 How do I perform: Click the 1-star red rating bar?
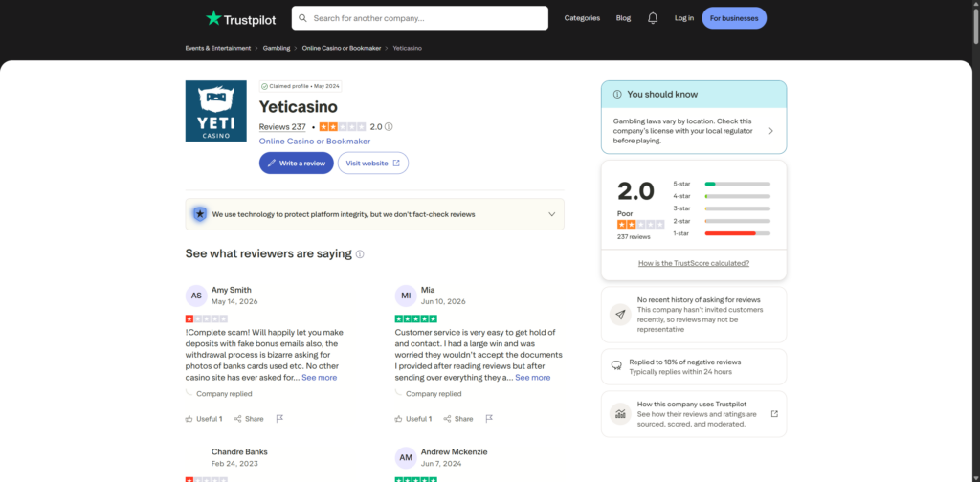738,233
